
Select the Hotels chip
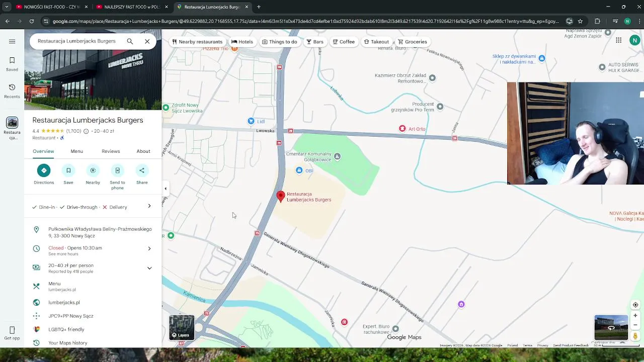(x=242, y=42)
